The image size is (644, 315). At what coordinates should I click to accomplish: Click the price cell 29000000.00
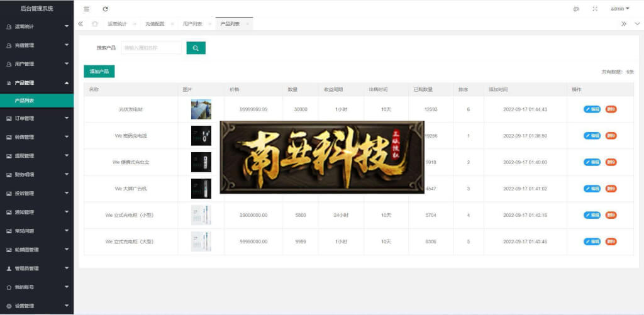pos(253,215)
